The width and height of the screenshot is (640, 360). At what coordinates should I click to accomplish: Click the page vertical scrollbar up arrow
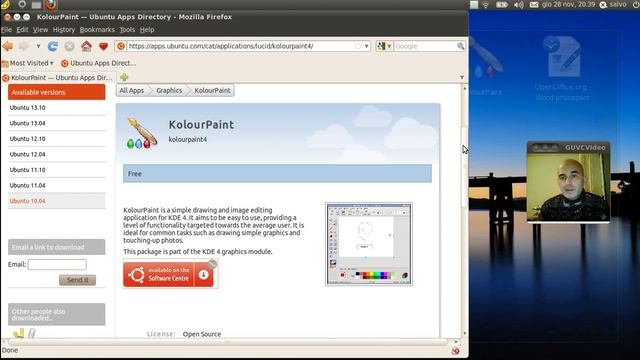point(464,88)
